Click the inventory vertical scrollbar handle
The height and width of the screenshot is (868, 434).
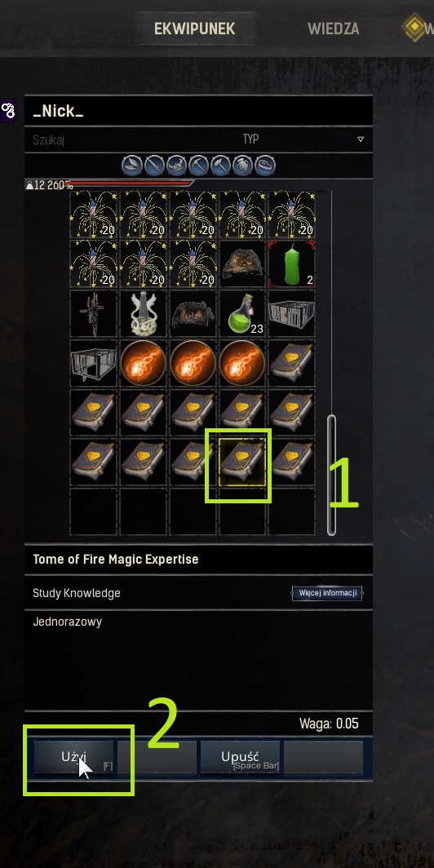click(x=331, y=475)
